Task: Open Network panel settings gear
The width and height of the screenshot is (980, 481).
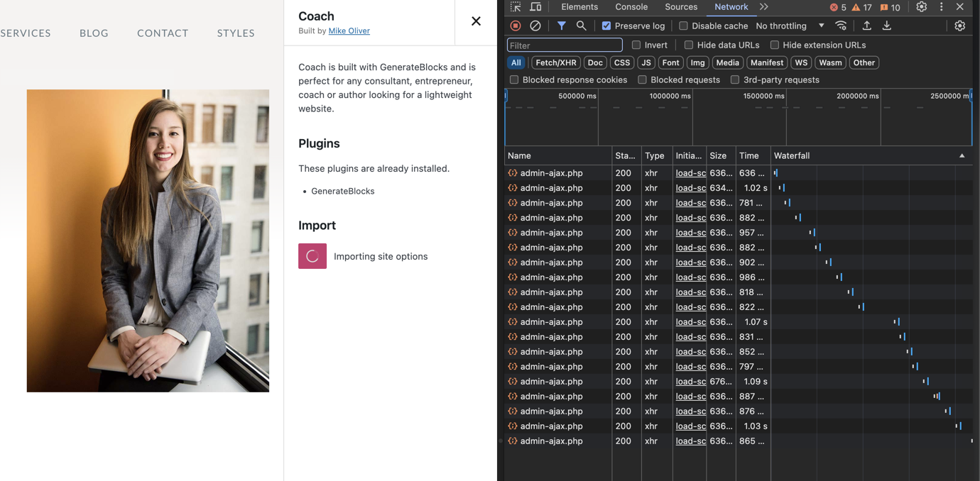Action: 959,26
